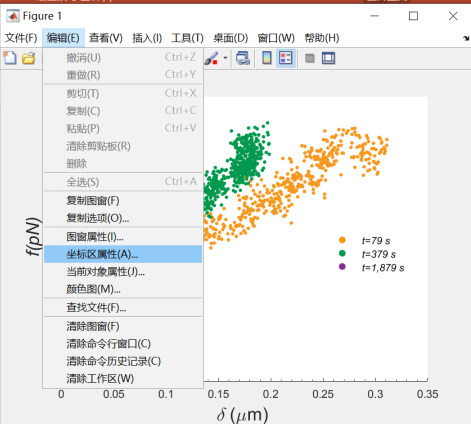Choose 重做(R) in the Edit menu
The width and height of the screenshot is (471, 424).
click(123, 75)
